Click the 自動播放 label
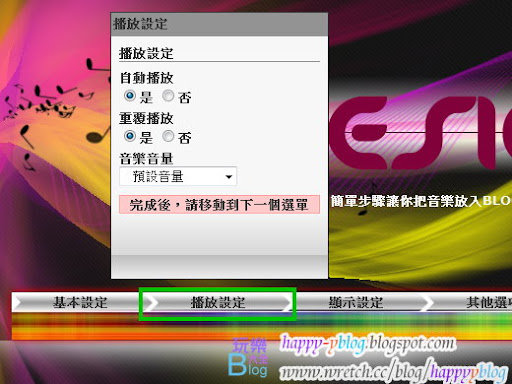 [x=146, y=78]
